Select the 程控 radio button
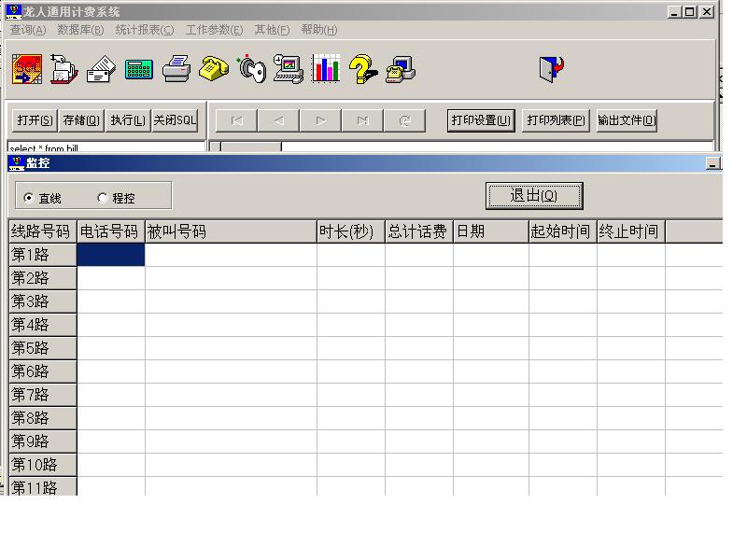The width and height of the screenshot is (747, 560). [x=103, y=198]
